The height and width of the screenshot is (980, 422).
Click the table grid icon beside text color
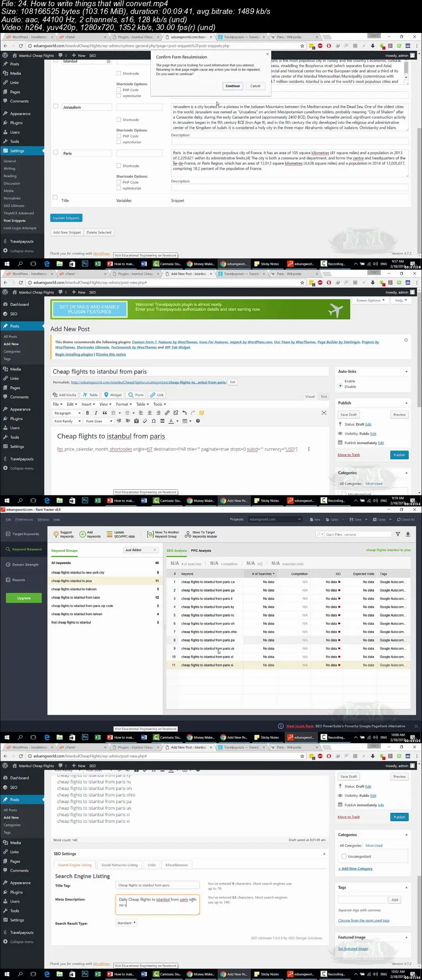point(185,421)
